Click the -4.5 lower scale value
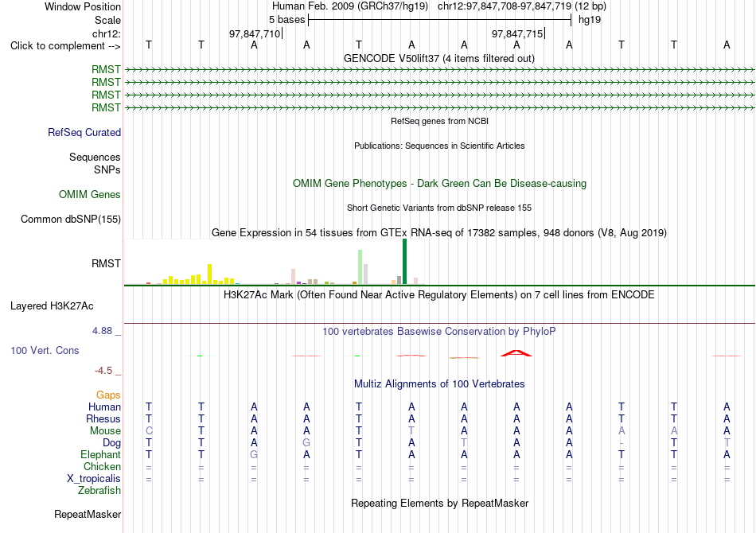This screenshot has height=533, width=756. (103, 371)
